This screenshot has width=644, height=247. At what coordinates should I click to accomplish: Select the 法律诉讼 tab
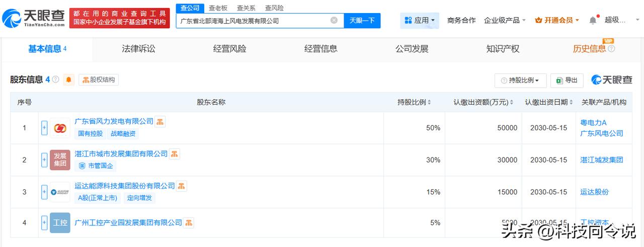(x=138, y=49)
